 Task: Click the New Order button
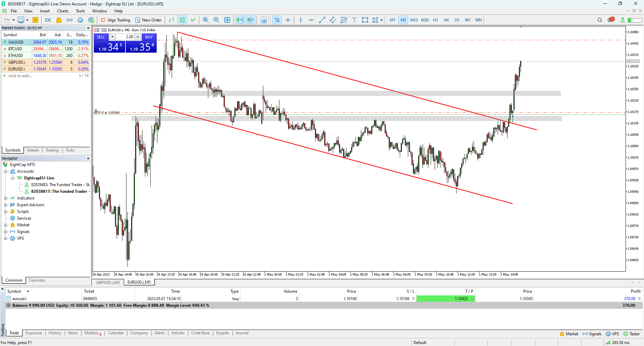[x=149, y=20]
